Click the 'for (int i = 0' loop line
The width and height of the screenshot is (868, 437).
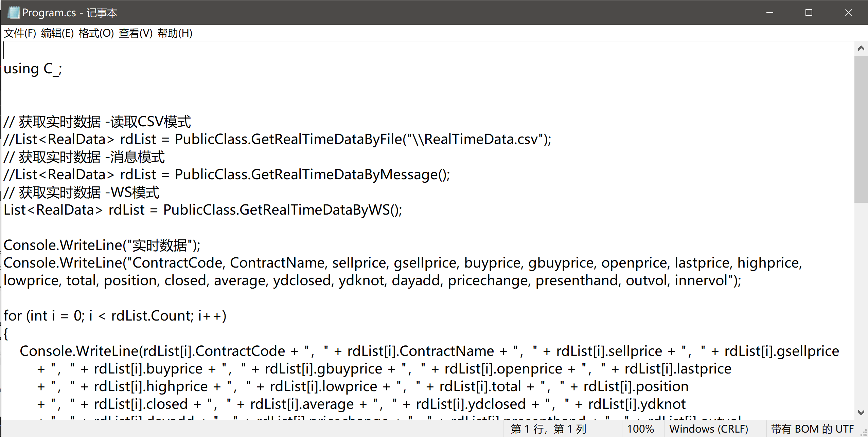(x=114, y=316)
